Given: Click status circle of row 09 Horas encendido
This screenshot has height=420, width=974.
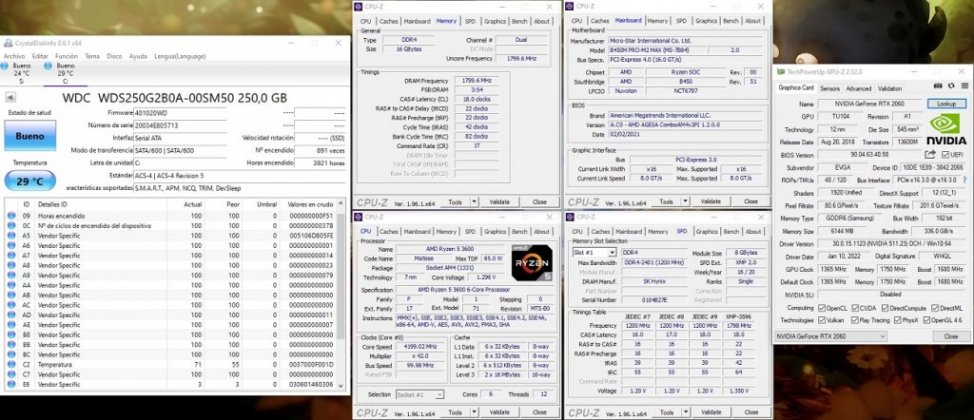Looking at the screenshot, I should pyautogui.click(x=11, y=216).
